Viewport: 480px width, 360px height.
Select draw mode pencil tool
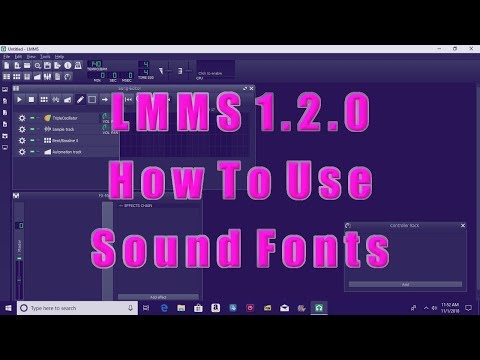[80, 99]
